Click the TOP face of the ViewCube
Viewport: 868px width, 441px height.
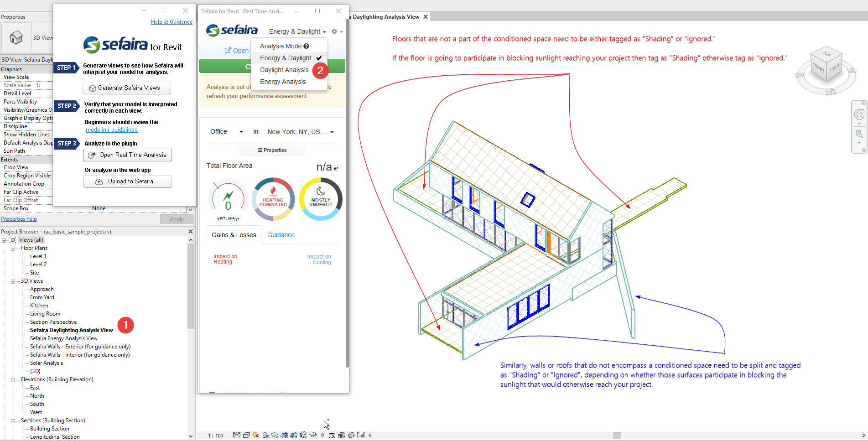point(826,54)
